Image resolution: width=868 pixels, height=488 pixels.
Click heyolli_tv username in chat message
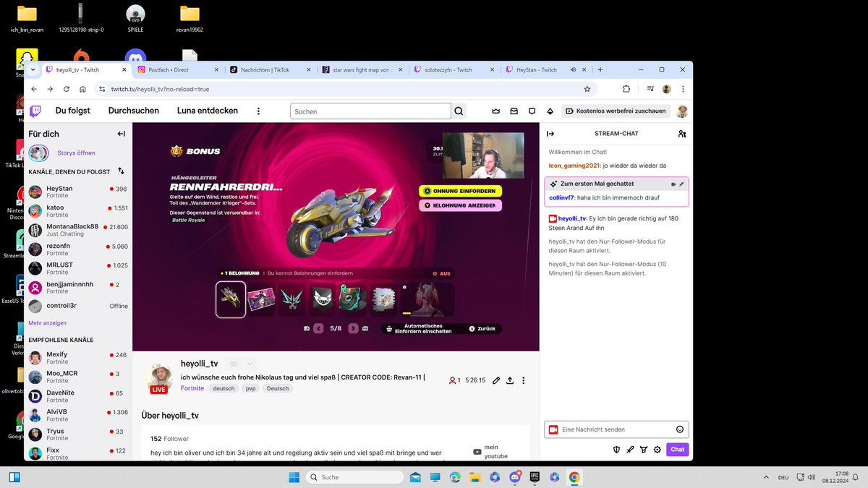[572, 218]
